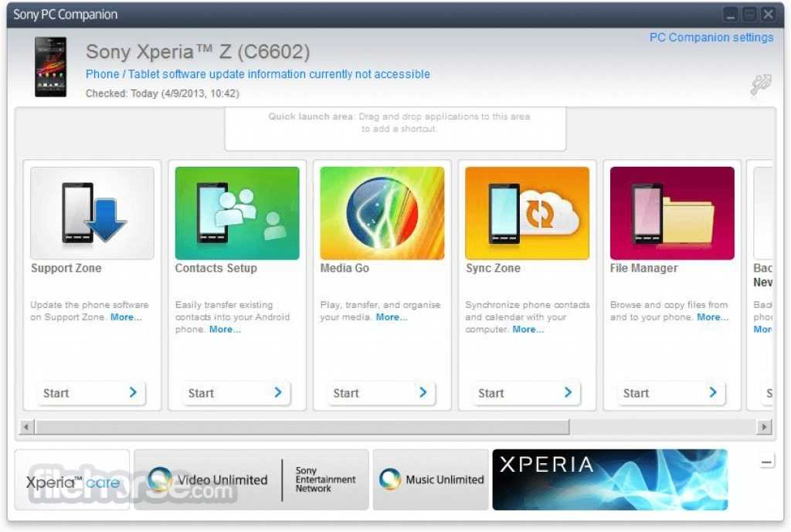Launch Video Unlimited from bottom bar
The width and height of the screenshot is (791, 532).
tap(209, 480)
